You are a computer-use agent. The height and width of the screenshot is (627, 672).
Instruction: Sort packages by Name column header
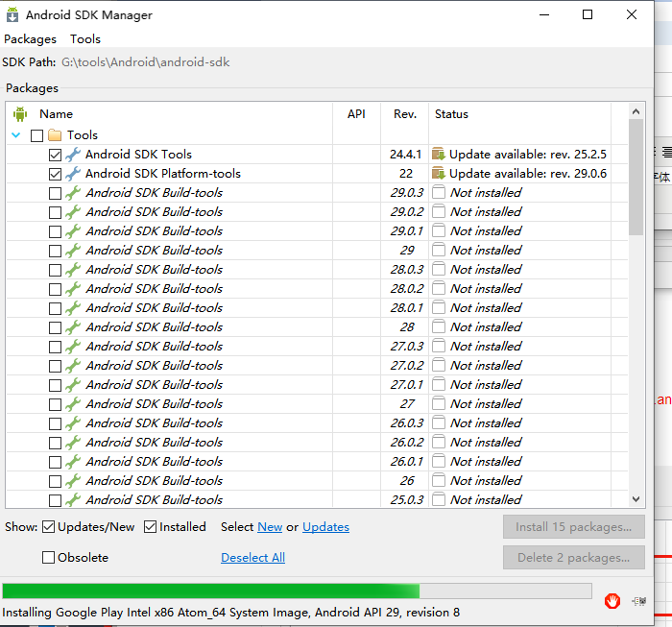click(56, 114)
